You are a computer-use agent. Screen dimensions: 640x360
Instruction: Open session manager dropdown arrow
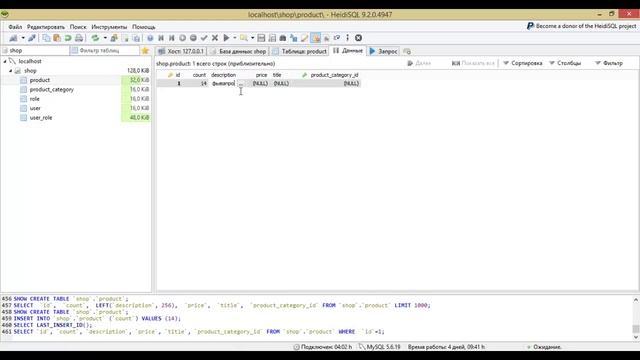[23, 38]
